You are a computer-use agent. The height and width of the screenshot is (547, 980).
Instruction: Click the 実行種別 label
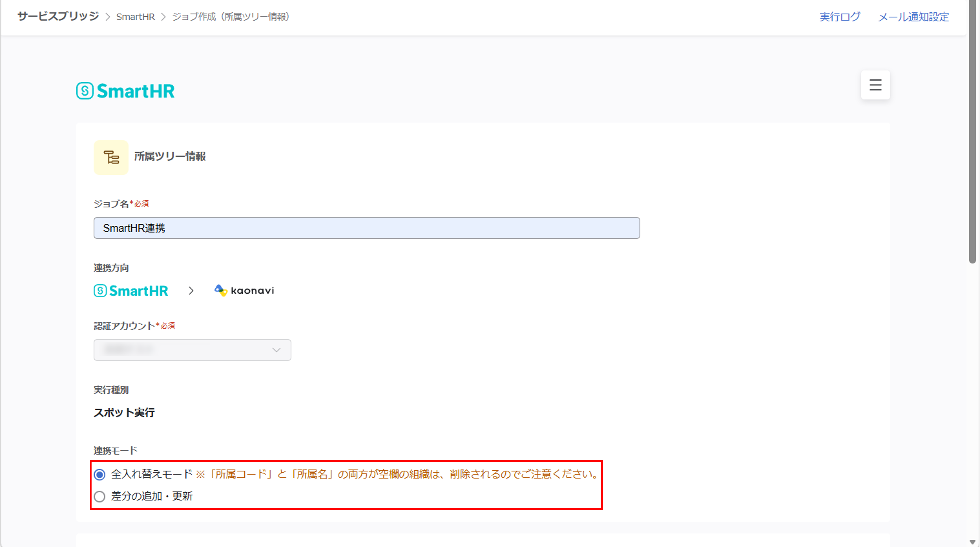click(x=111, y=390)
